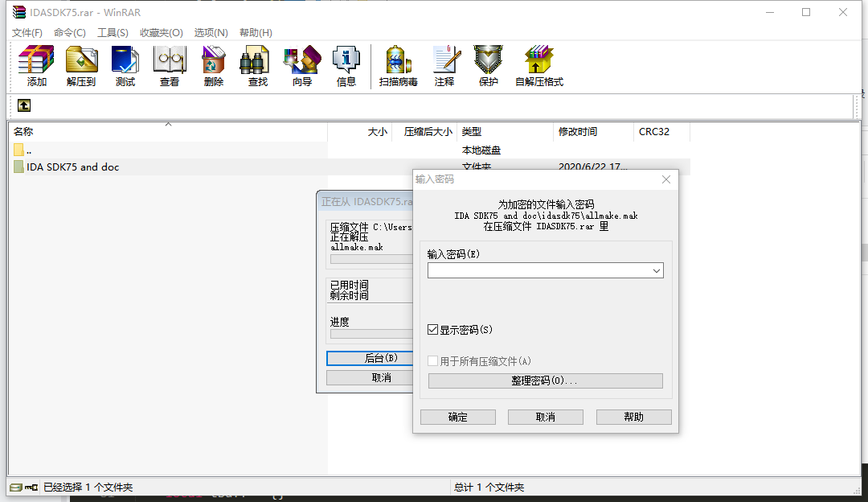The width and height of the screenshot is (868, 502).
Task: Click status text '总计 1 个文件夹'
Action: 489,488
